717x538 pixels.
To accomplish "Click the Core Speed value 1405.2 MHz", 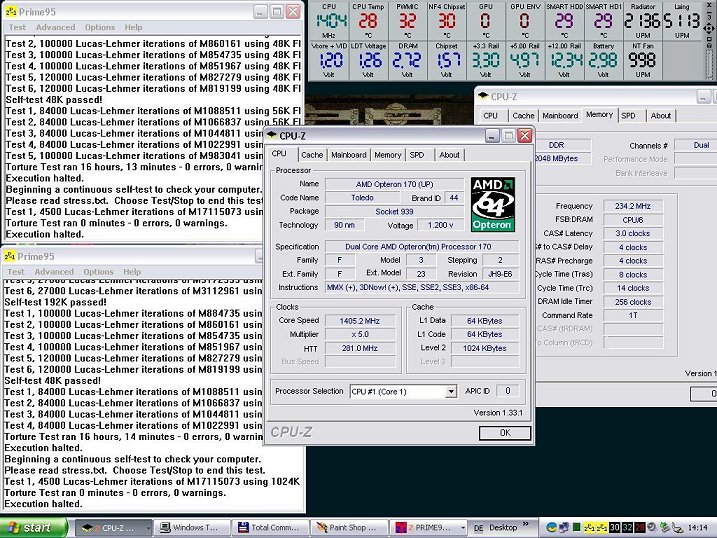I will tap(360, 321).
